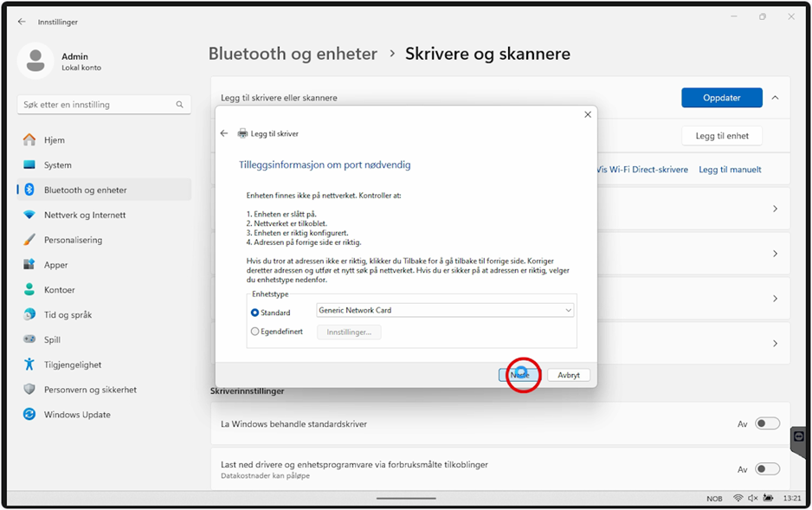Screen dimensions: 812x510
Task: Click the Legg til manuelt link
Action: point(730,170)
